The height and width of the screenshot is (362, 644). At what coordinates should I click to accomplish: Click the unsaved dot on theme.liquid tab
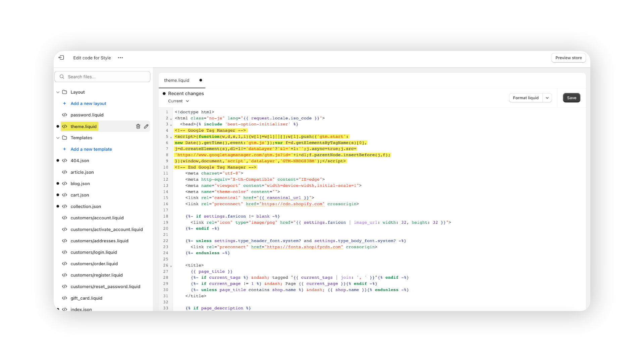201,80
